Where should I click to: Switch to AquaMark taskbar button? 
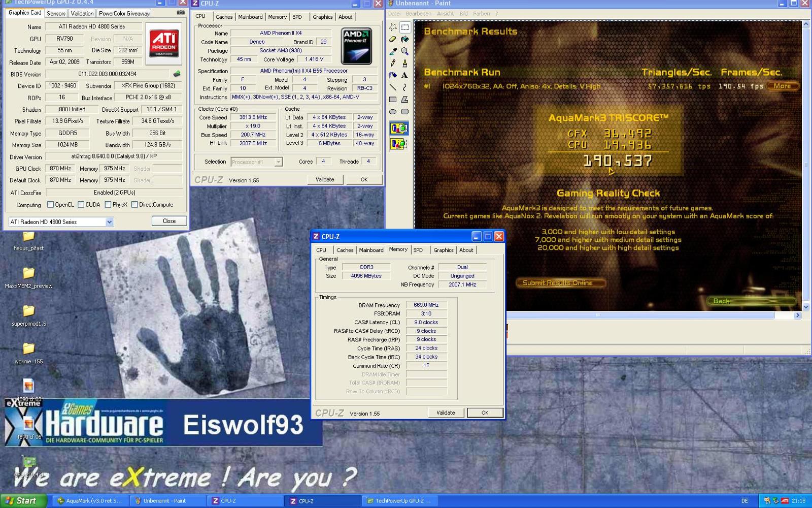[90, 501]
